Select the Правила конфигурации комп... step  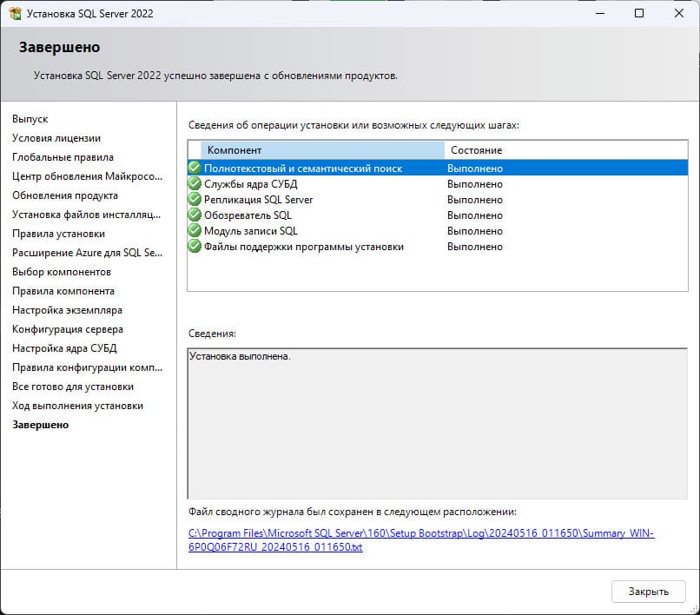coord(87,367)
